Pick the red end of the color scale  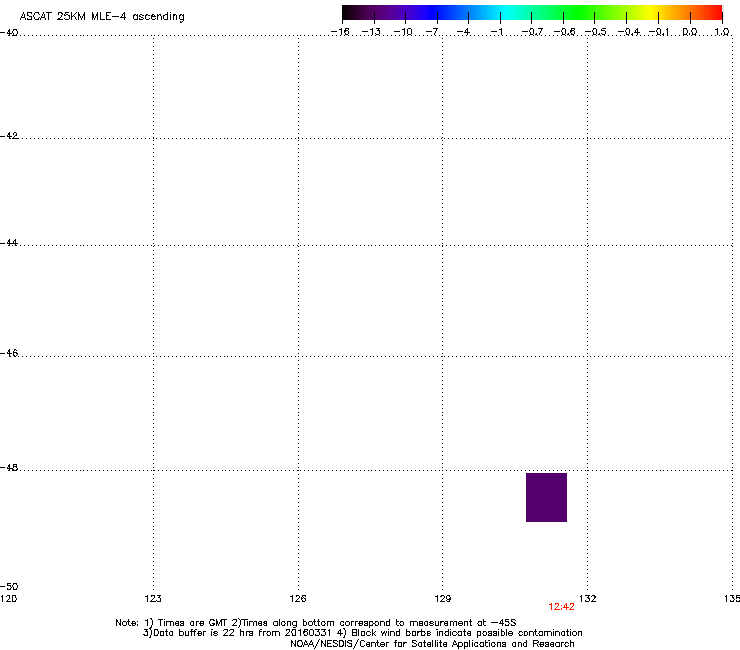[x=713, y=12]
